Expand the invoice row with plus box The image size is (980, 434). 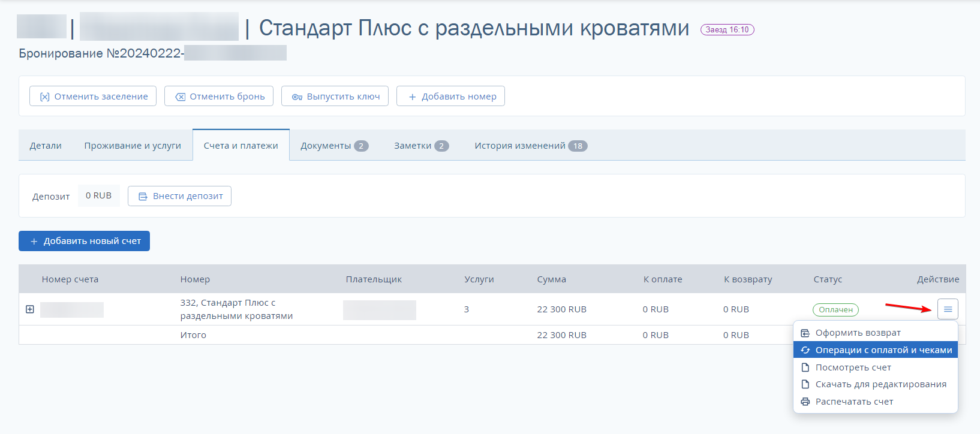click(30, 309)
